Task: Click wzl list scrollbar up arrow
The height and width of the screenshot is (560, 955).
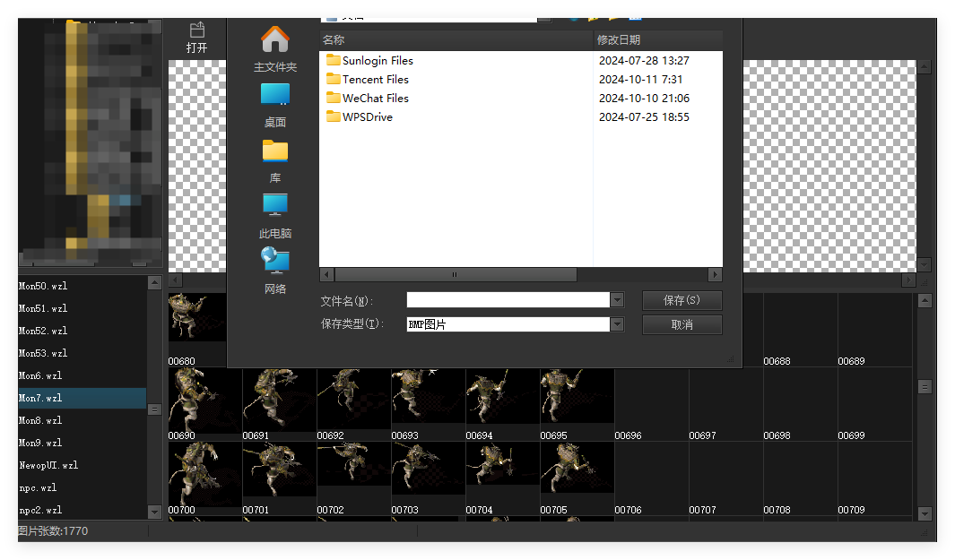Action: tap(155, 282)
